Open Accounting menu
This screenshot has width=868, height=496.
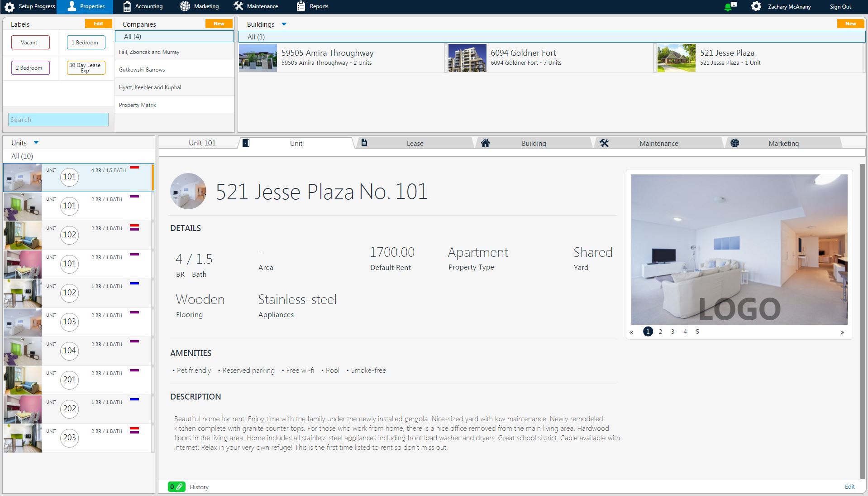pos(143,6)
